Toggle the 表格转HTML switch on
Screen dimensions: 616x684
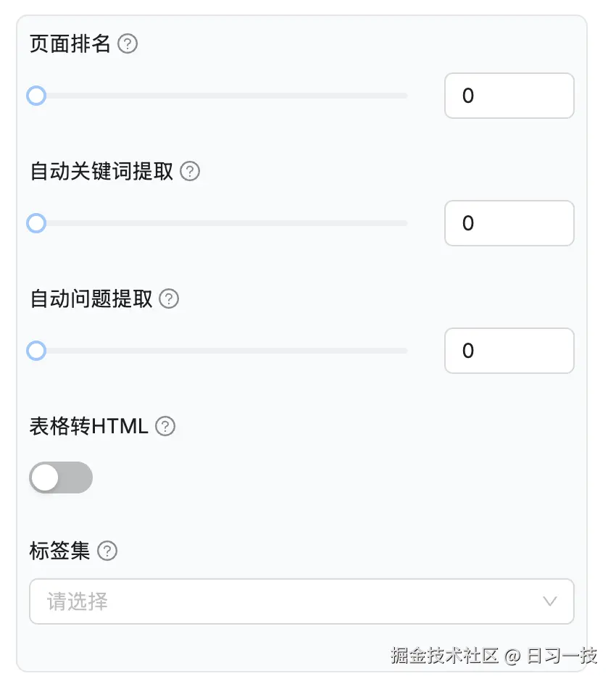point(61,477)
